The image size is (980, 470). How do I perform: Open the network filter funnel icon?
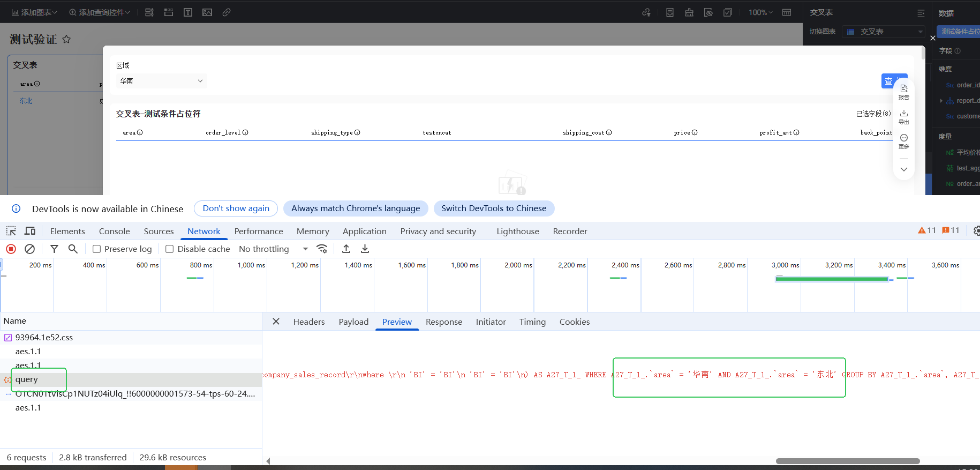click(x=54, y=249)
